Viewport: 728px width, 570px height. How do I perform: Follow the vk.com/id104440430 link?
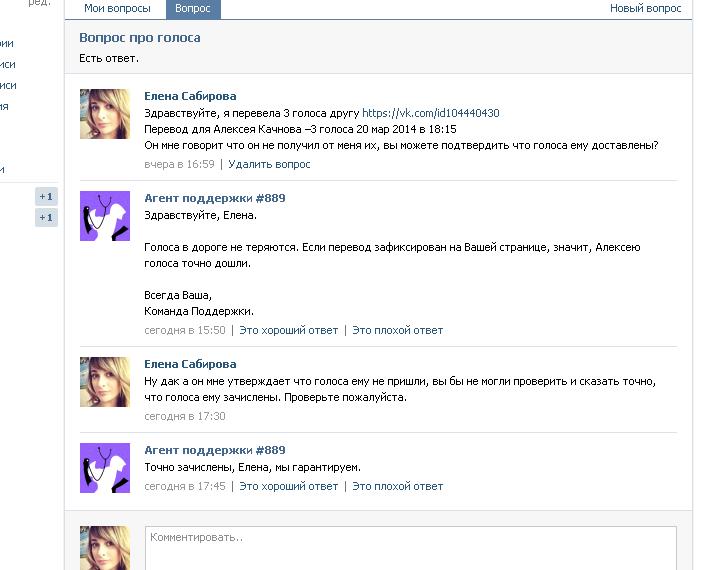[430, 113]
